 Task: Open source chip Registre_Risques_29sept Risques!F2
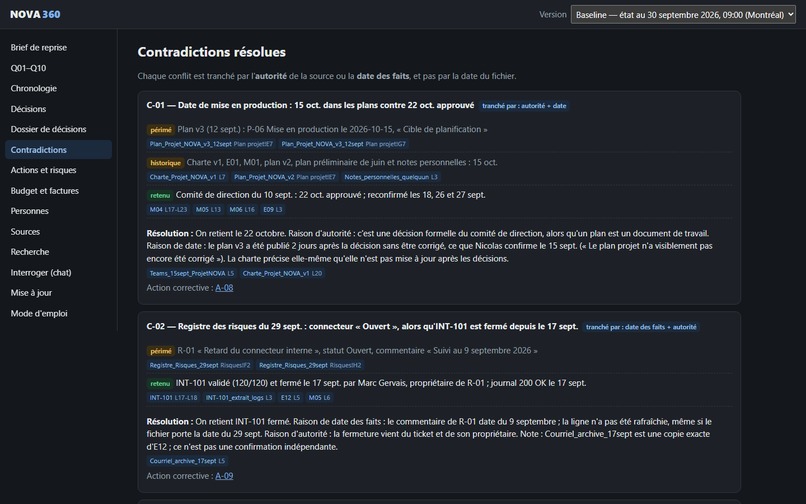click(200, 365)
